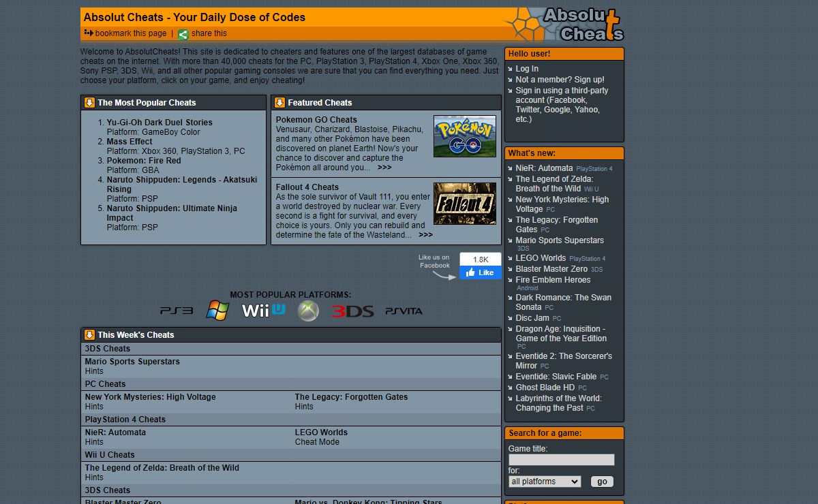Open the Pokemon GO Cheats heading

tap(316, 120)
